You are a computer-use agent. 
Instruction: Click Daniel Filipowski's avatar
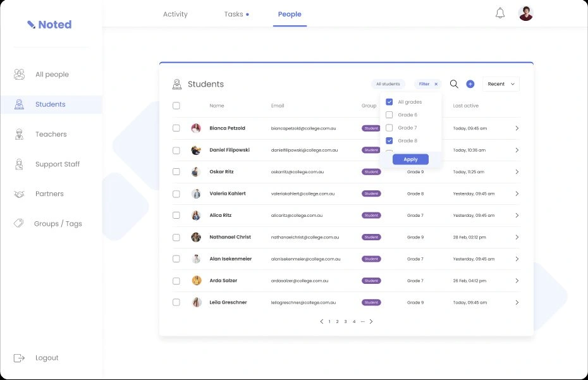(196, 150)
